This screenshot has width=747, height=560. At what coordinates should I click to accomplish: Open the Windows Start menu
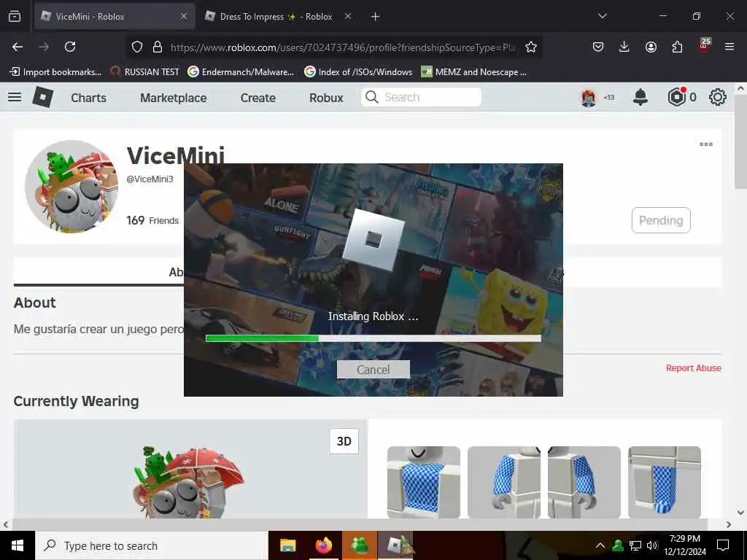pos(18,545)
